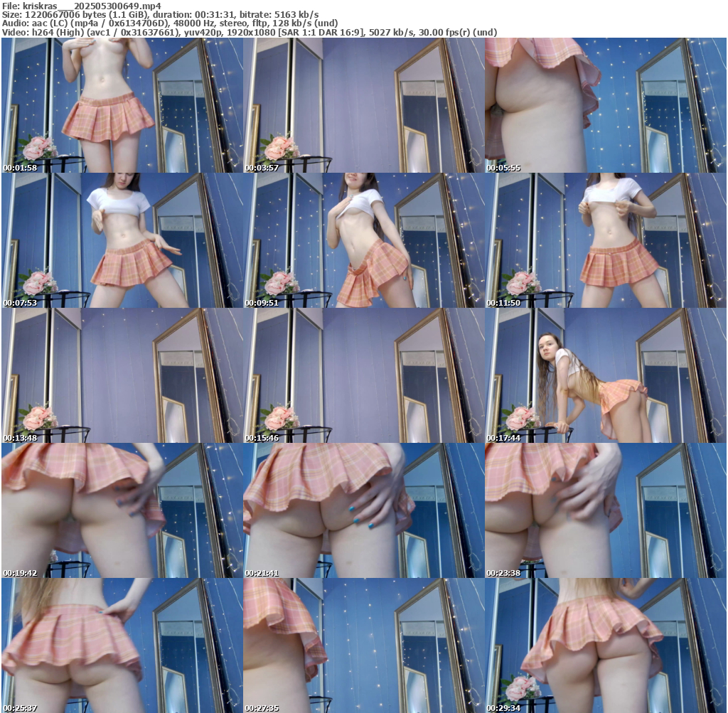728x713 pixels.
Task: Click the thumbnail frame stamped 00:05:55
Action: [606, 105]
